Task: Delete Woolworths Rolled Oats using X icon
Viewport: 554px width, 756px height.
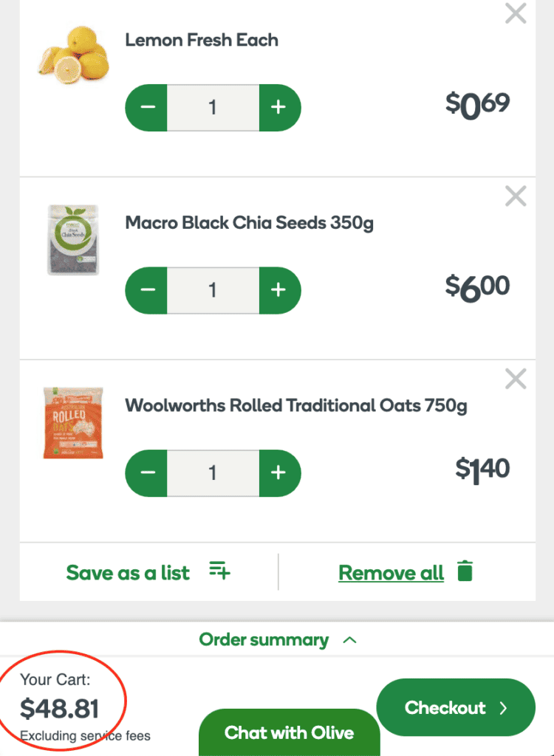Action: click(515, 379)
